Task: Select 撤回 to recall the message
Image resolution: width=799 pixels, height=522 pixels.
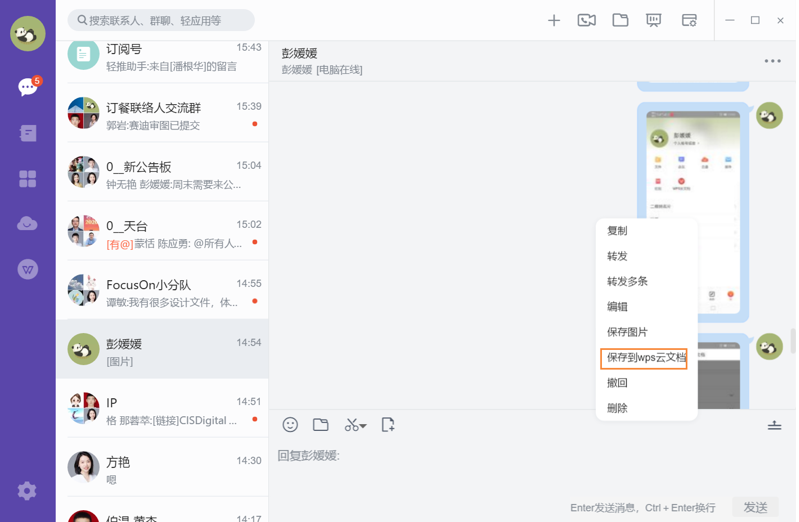Action: tap(618, 383)
